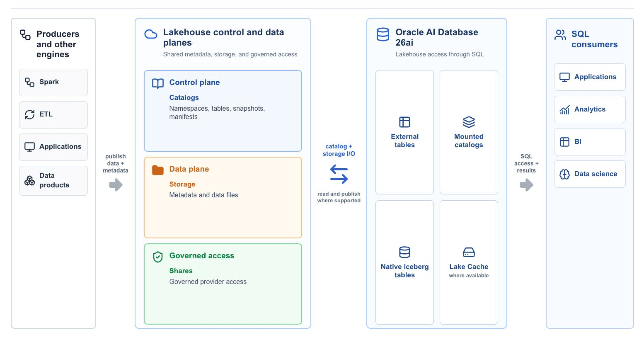Click the Analytics chart icon
The image size is (644, 342).
click(x=565, y=109)
